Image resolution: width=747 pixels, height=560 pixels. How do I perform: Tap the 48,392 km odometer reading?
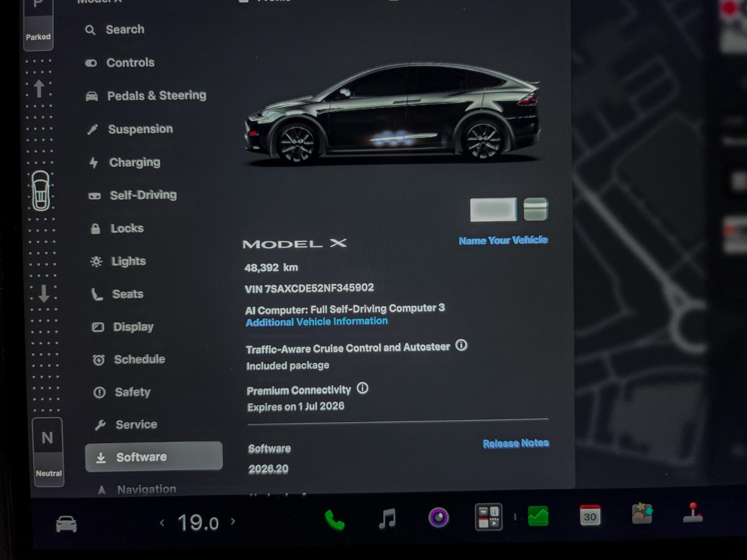pyautogui.click(x=271, y=268)
